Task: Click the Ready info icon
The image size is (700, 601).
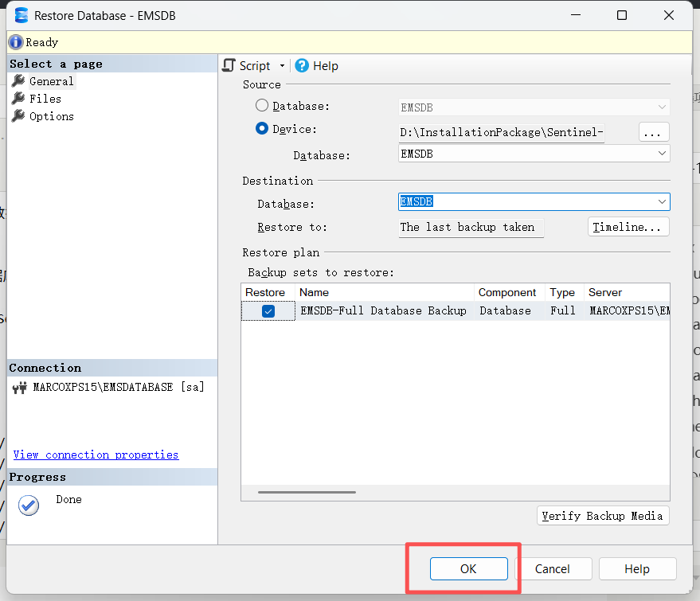Action: (x=16, y=42)
